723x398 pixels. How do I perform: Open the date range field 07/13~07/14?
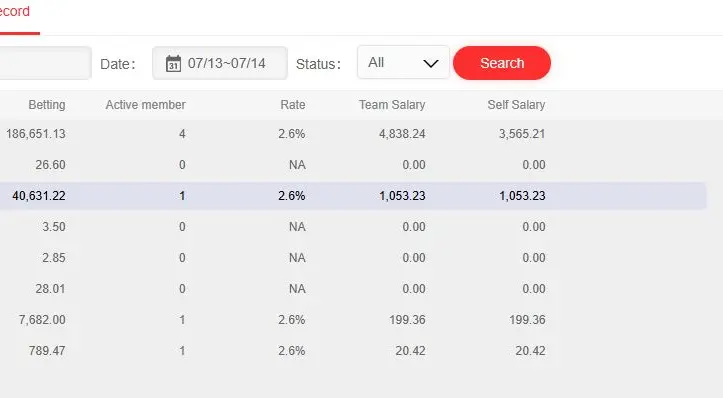[x=220, y=63]
